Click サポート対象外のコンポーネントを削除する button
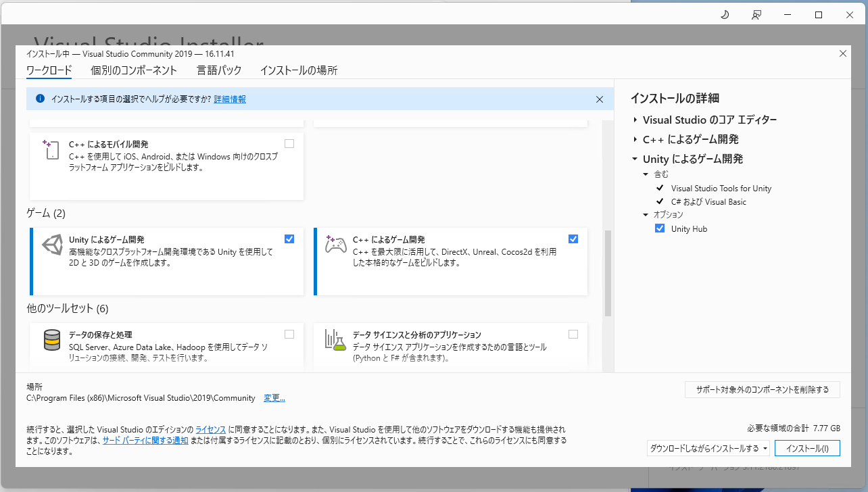The height and width of the screenshot is (492, 868). click(x=762, y=389)
